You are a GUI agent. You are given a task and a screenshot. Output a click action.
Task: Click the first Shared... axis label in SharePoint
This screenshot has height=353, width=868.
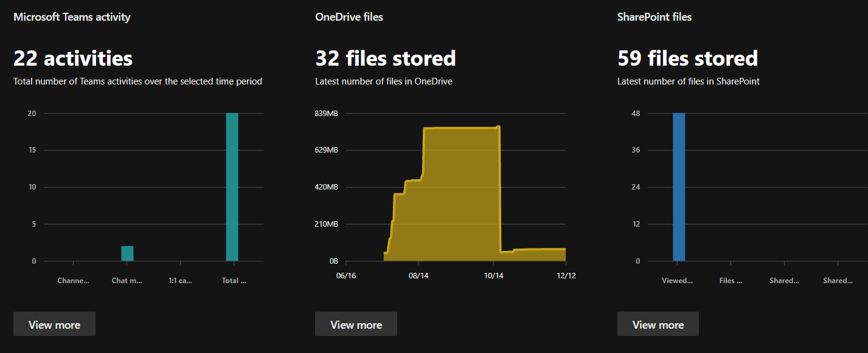point(784,281)
